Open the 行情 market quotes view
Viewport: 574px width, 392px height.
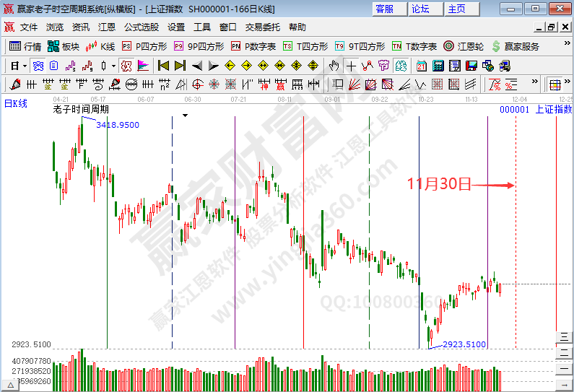(25, 46)
